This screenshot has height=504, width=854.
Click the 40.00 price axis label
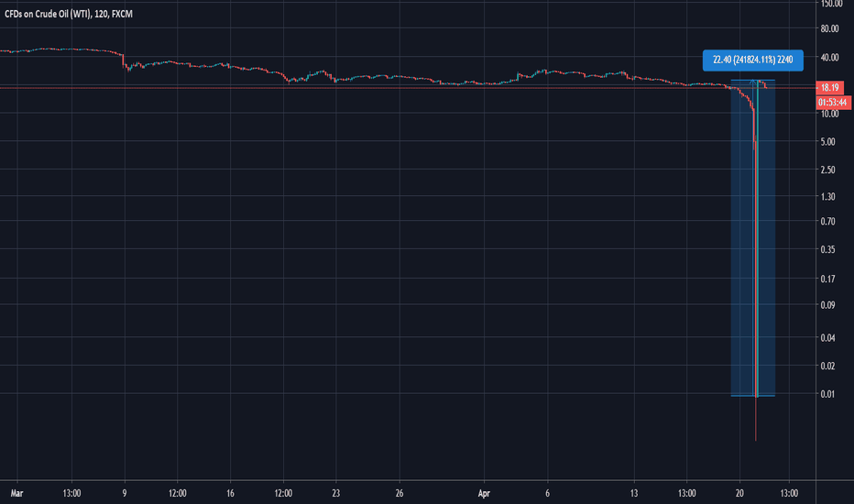click(829, 57)
